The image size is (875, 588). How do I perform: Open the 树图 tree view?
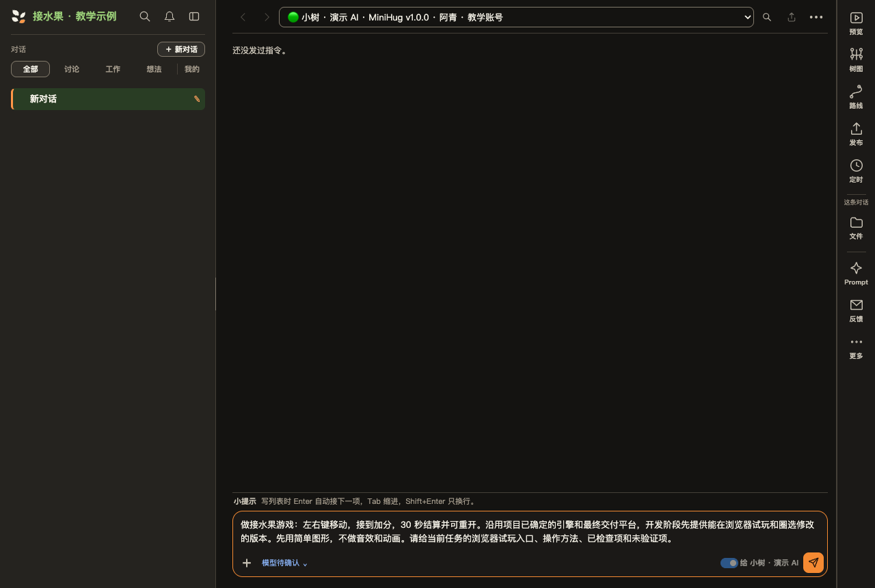pos(856,60)
